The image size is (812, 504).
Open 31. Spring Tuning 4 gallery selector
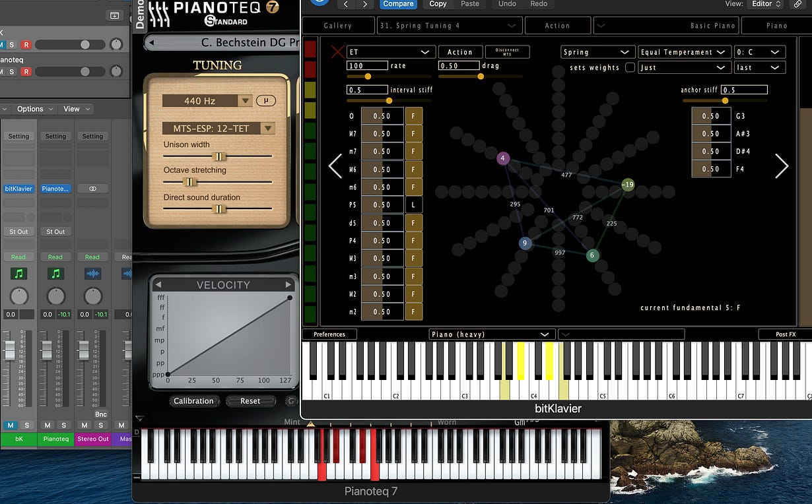[x=450, y=26]
